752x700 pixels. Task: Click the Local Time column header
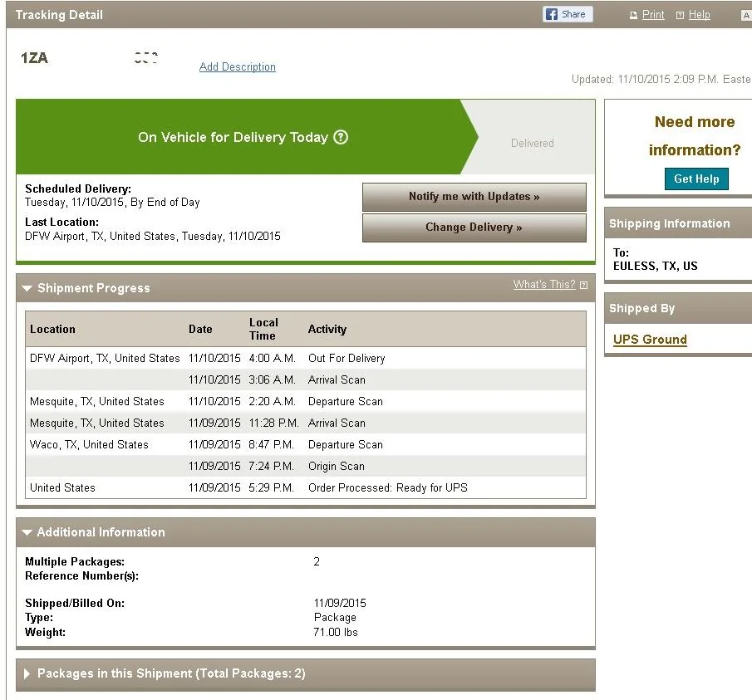click(263, 329)
